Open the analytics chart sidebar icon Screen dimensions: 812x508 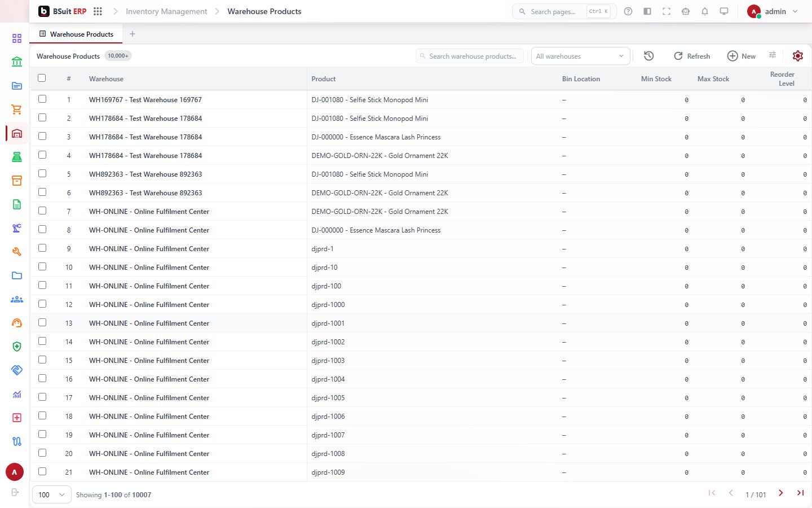click(17, 394)
